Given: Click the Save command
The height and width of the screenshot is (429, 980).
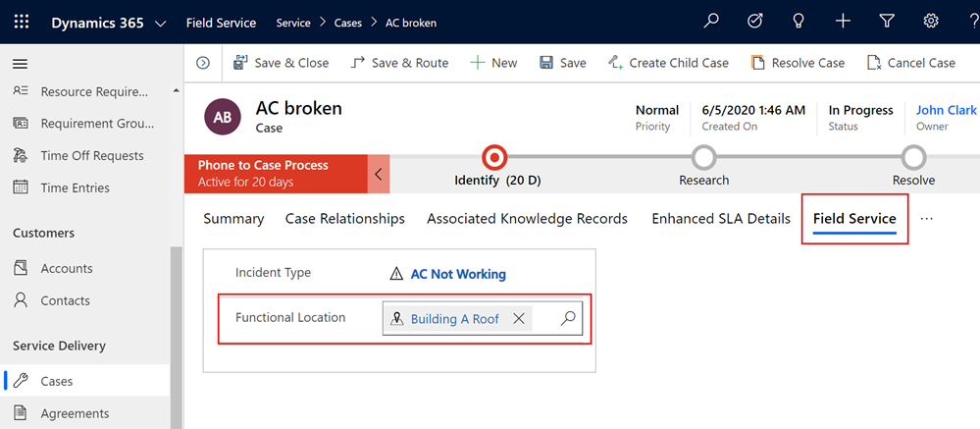Looking at the screenshot, I should [563, 63].
